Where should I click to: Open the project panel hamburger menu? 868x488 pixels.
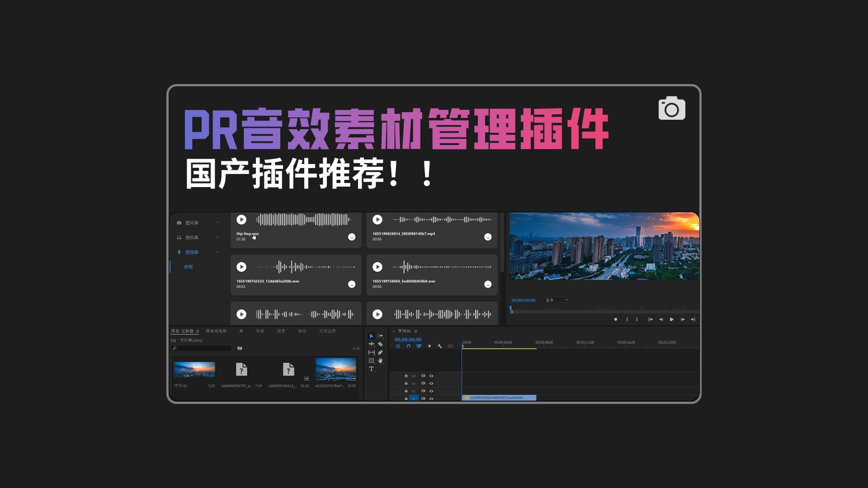click(198, 331)
